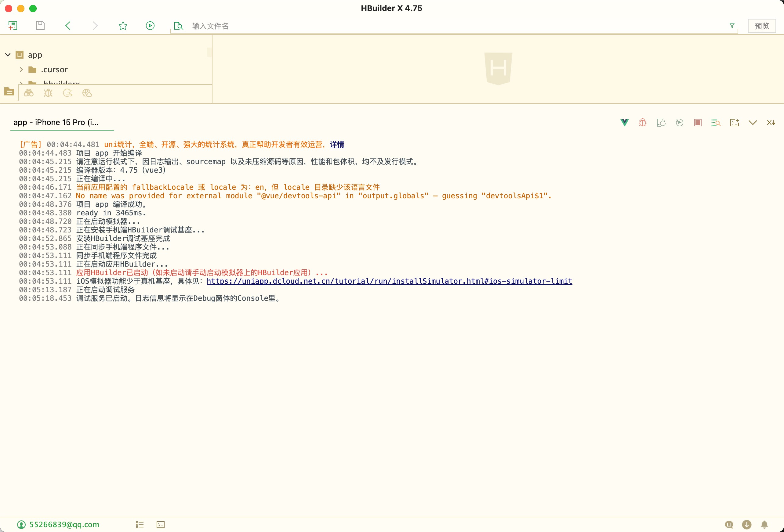The width and height of the screenshot is (784, 532).
Task: Open the bug debug sidebar panel
Action: point(48,93)
